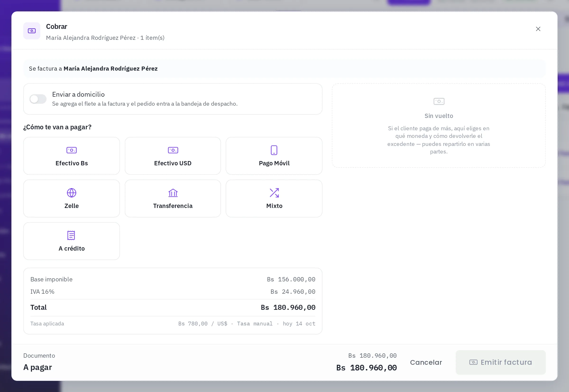Choose Efectivo USD as payment method
Image resolution: width=569 pixels, height=392 pixels.
pyautogui.click(x=173, y=156)
